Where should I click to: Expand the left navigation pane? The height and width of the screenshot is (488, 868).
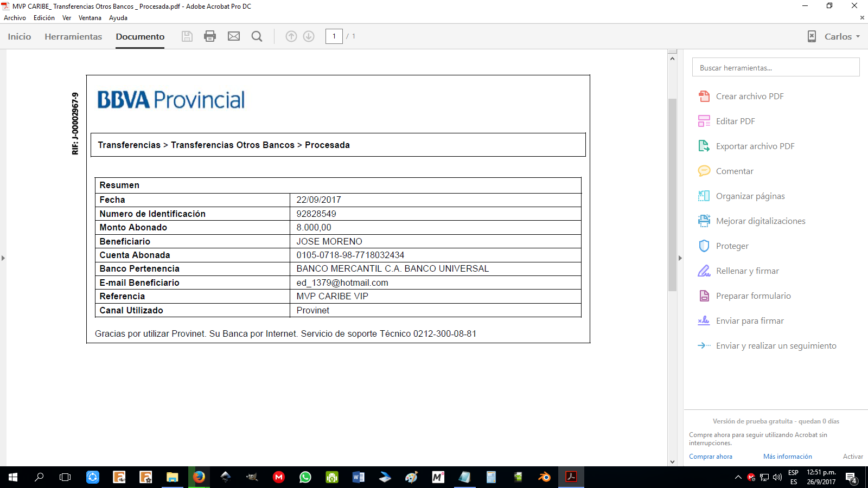click(3, 258)
